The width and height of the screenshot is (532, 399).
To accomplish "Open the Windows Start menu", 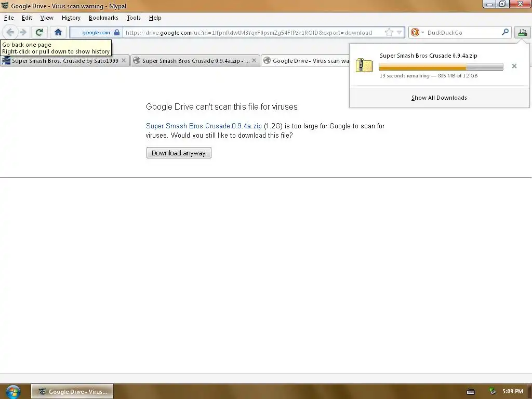I will point(13,392).
